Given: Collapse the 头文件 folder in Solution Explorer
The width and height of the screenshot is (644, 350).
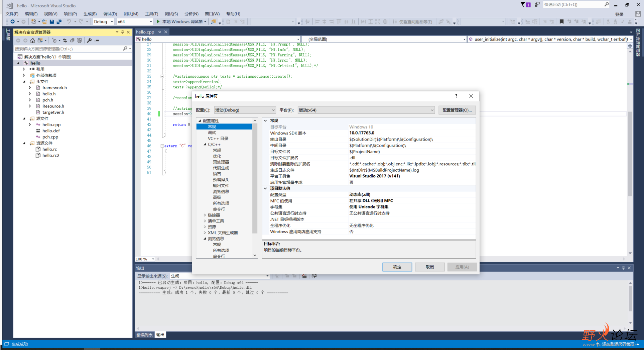Looking at the screenshot, I should 24,82.
